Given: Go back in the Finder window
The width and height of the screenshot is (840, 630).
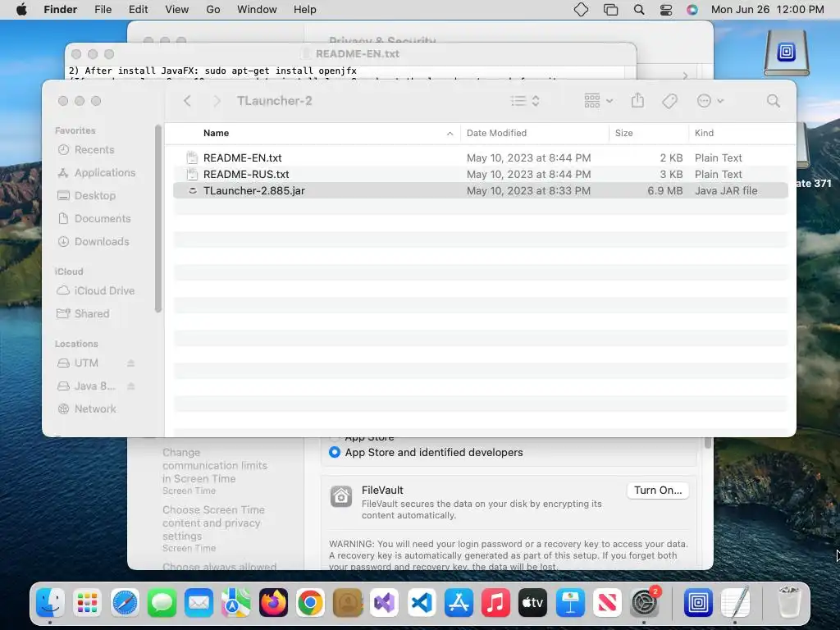Looking at the screenshot, I should [x=187, y=101].
